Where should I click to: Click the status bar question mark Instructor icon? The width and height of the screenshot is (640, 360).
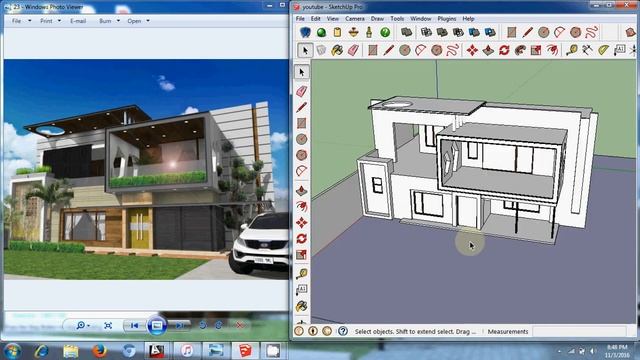coord(343,331)
